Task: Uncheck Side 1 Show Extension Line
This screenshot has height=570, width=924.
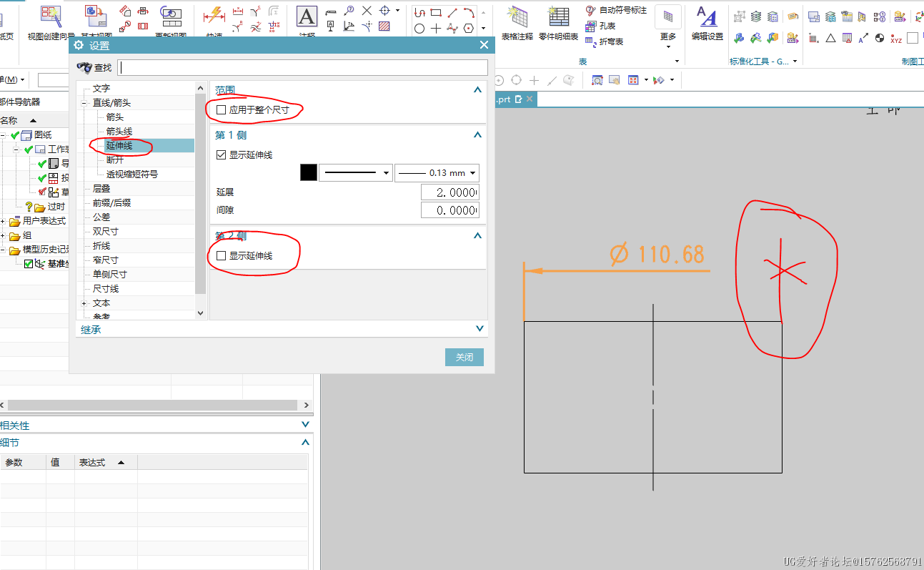Action: coord(222,154)
